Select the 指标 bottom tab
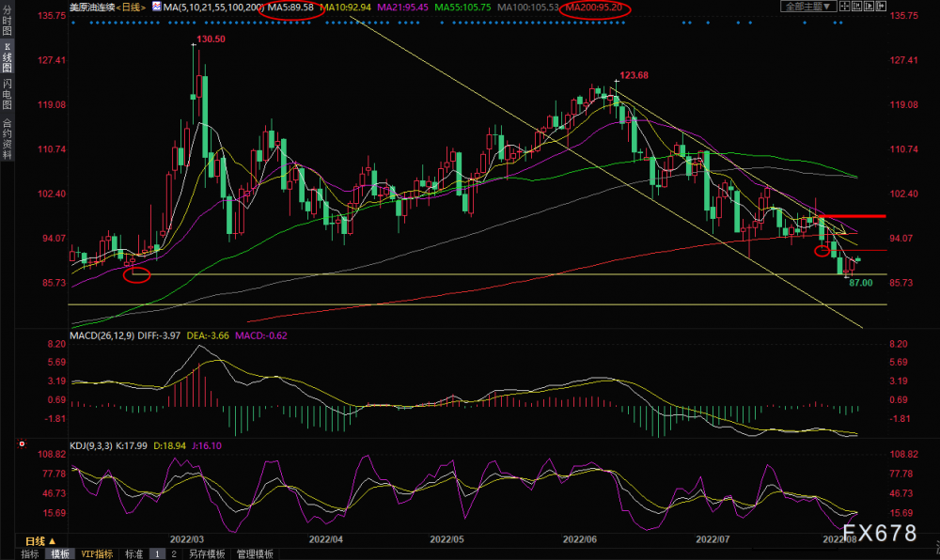Viewport: 940px width, 560px height. tap(30, 554)
